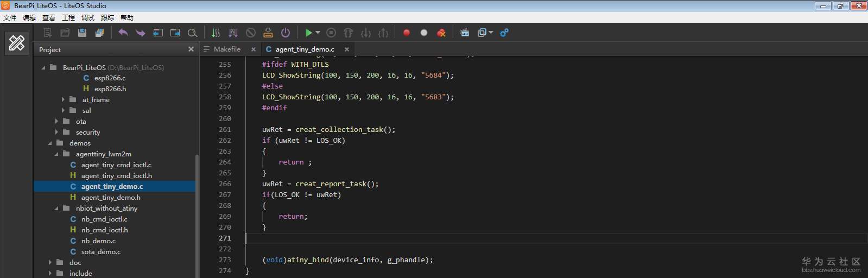Viewport: 868px width, 278px height.
Task: Click the stop build (crossed circle) icon
Action: [x=250, y=33]
